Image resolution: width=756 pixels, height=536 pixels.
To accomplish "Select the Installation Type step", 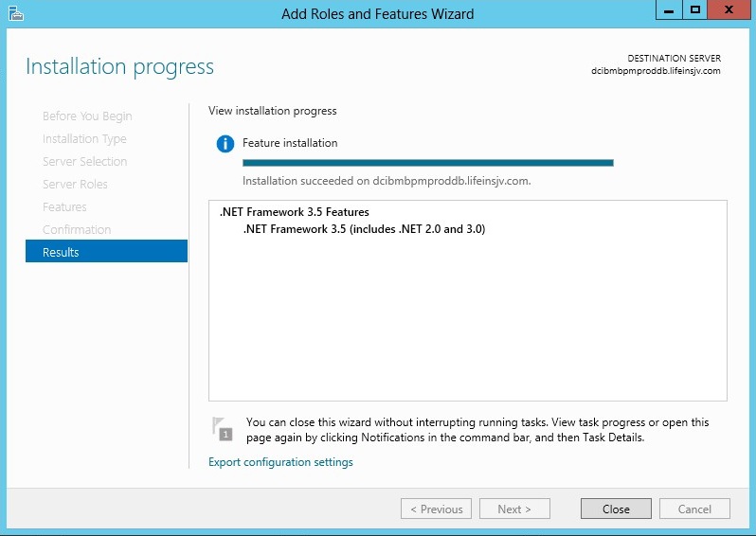I will click(x=84, y=139).
